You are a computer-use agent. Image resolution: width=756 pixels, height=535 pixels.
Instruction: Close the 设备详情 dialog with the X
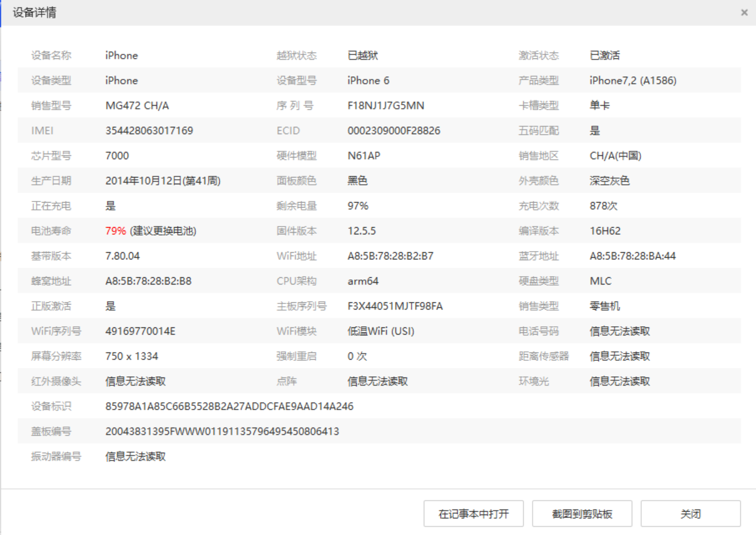(744, 12)
